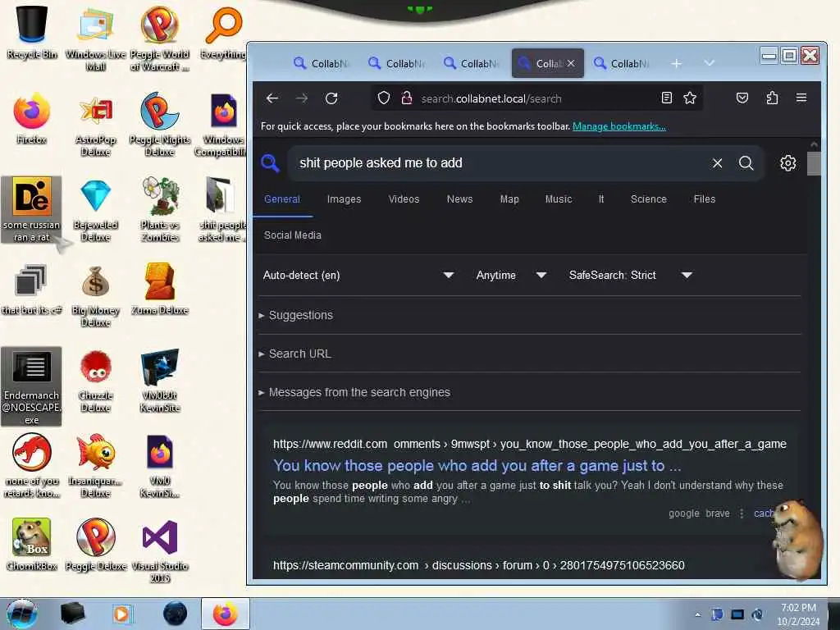The width and height of the screenshot is (840, 630).
Task: Launch Peggle Nights Deluxe icon
Action: (x=160, y=125)
